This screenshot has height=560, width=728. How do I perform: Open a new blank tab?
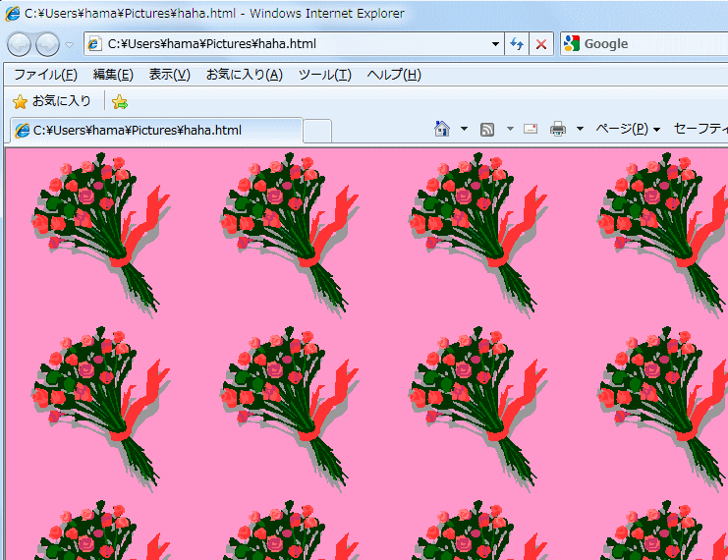click(317, 131)
